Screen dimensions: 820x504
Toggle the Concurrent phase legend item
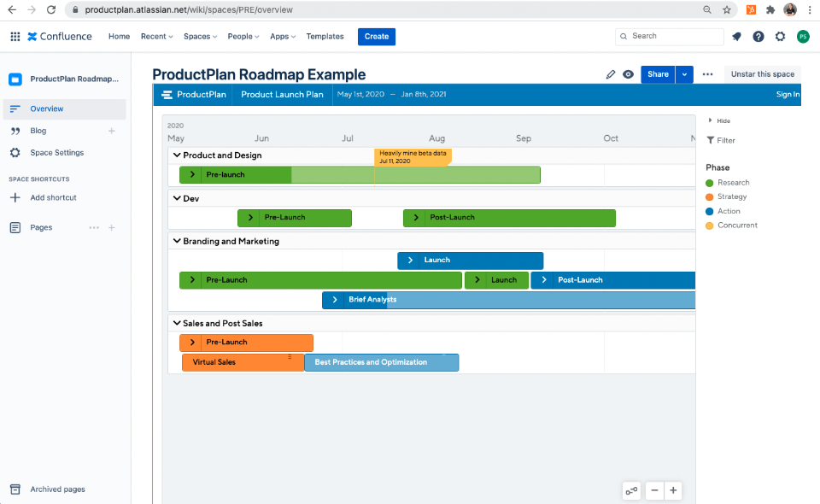(732, 226)
